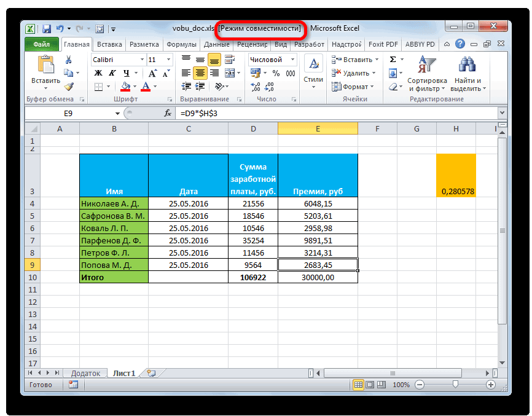
Task: Switch to the Формулы ribbon tab
Action: click(x=182, y=44)
